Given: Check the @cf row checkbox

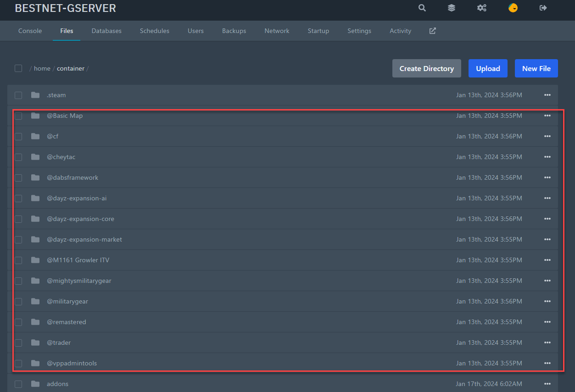Looking at the screenshot, I should (x=18, y=137).
